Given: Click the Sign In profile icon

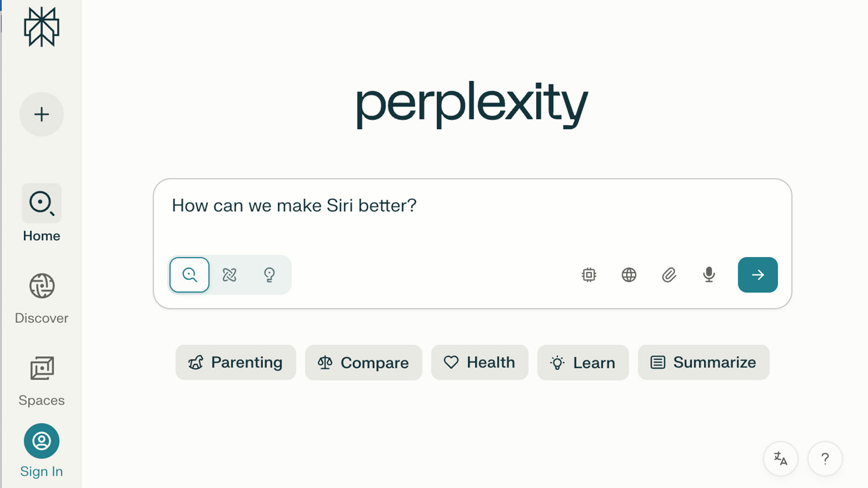Looking at the screenshot, I should (x=42, y=441).
